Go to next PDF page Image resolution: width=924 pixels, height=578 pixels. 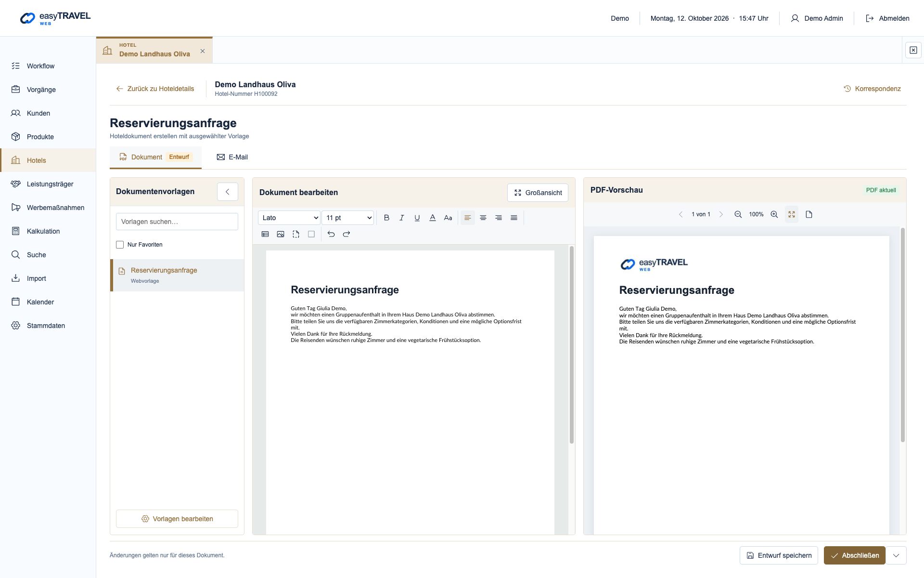[x=721, y=214]
